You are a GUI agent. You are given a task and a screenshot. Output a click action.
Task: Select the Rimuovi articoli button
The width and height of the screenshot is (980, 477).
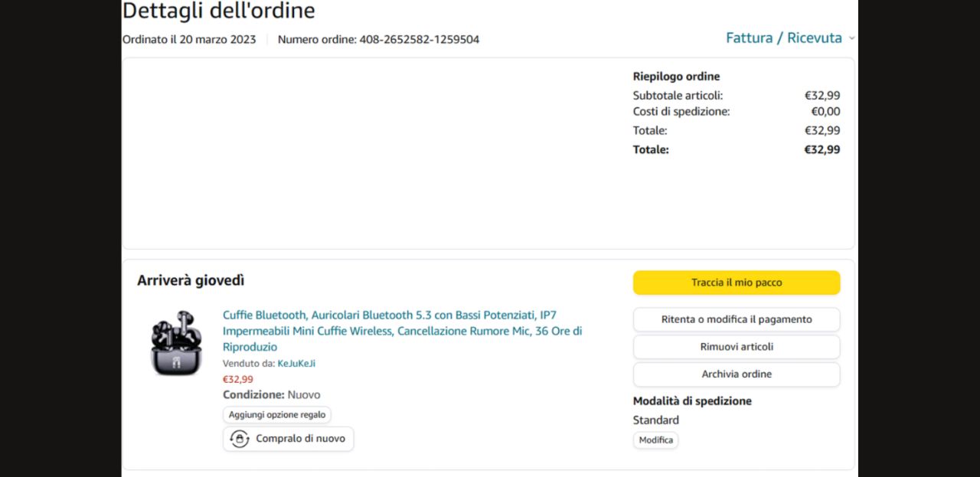[x=736, y=347]
